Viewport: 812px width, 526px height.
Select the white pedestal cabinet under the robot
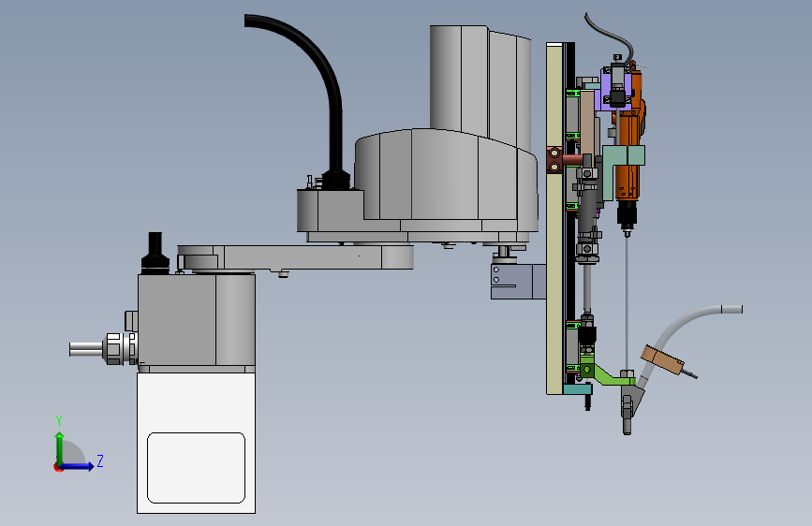(x=196, y=443)
